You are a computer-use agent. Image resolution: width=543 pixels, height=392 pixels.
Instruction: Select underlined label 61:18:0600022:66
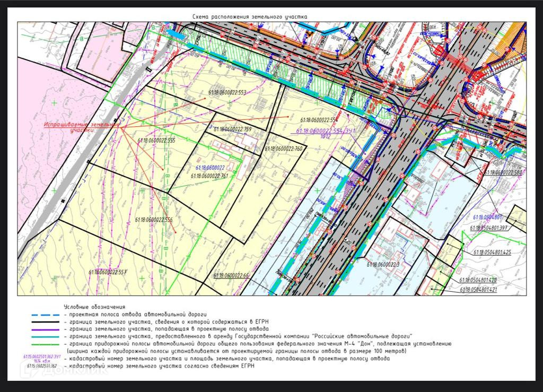(x=231, y=276)
